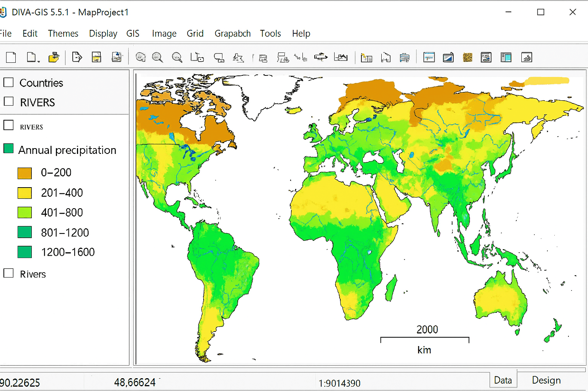Image resolution: width=588 pixels, height=392 pixels.
Task: Click the blank new project icon
Action: pos(11,57)
